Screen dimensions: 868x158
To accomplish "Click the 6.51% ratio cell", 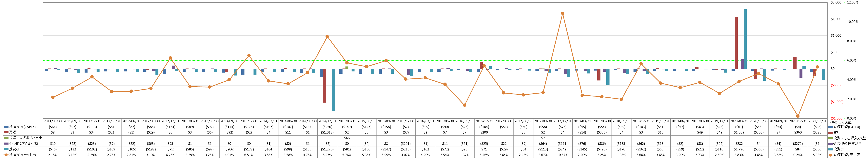I will tap(249, 155).
